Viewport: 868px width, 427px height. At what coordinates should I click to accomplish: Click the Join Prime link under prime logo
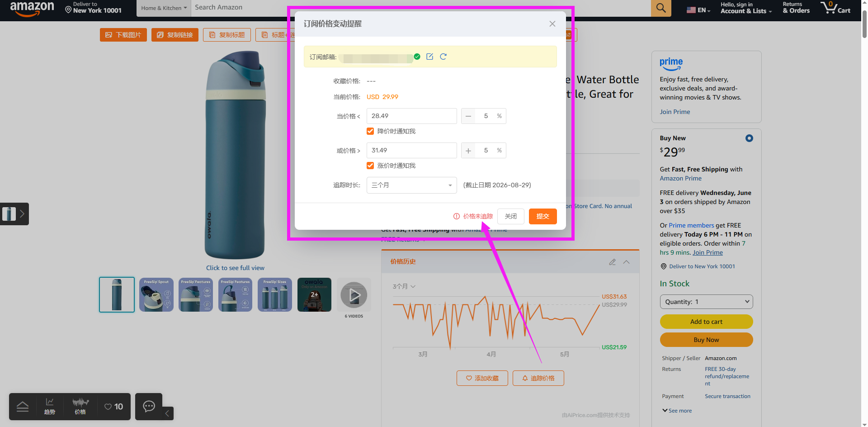(675, 112)
